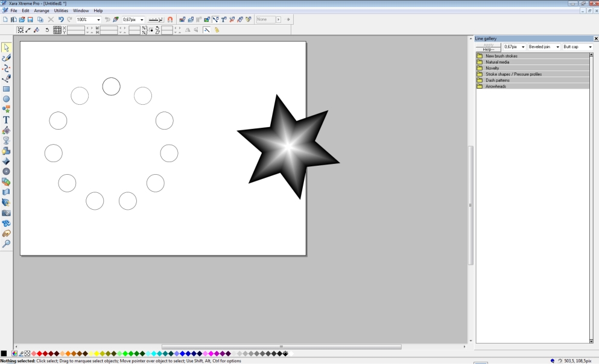Open the Beveled join dropdown
Viewport: 599px width, 364px height.
(557, 47)
